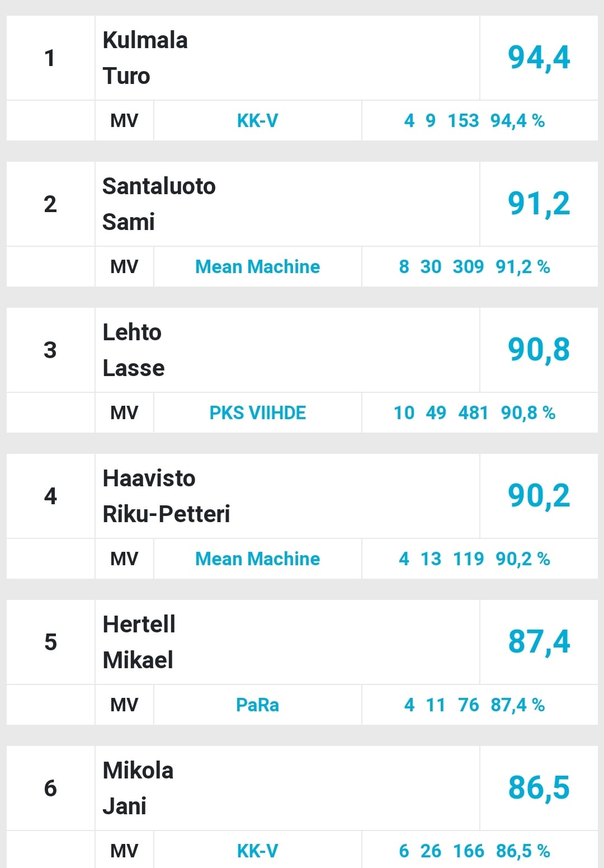
Task: Click the stats line 4 11 76 87,4 %
Action: pyautogui.click(x=474, y=705)
